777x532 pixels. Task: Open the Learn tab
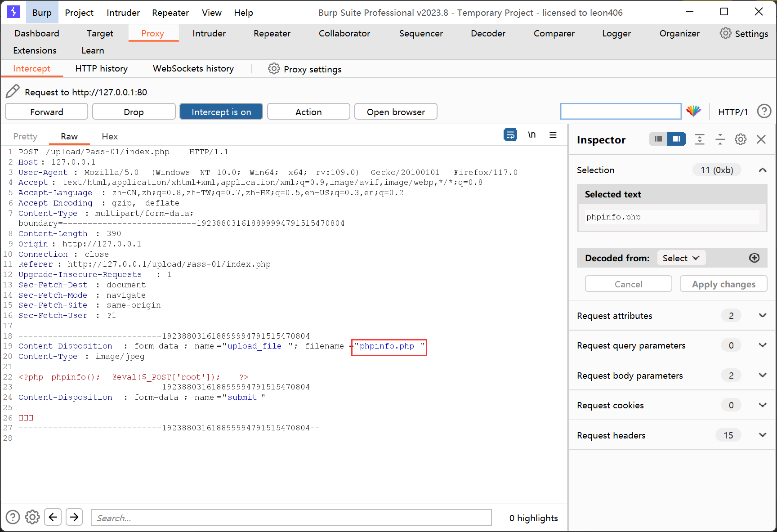tap(93, 50)
